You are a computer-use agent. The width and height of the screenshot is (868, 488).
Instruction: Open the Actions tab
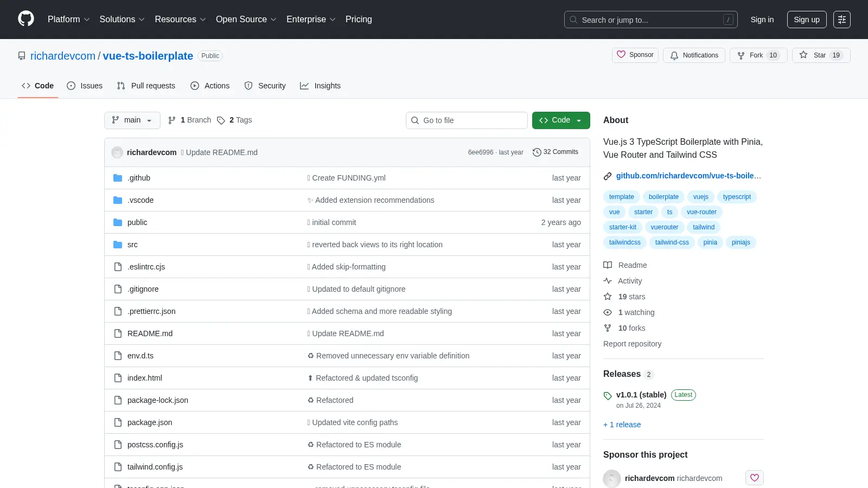pyautogui.click(x=210, y=86)
